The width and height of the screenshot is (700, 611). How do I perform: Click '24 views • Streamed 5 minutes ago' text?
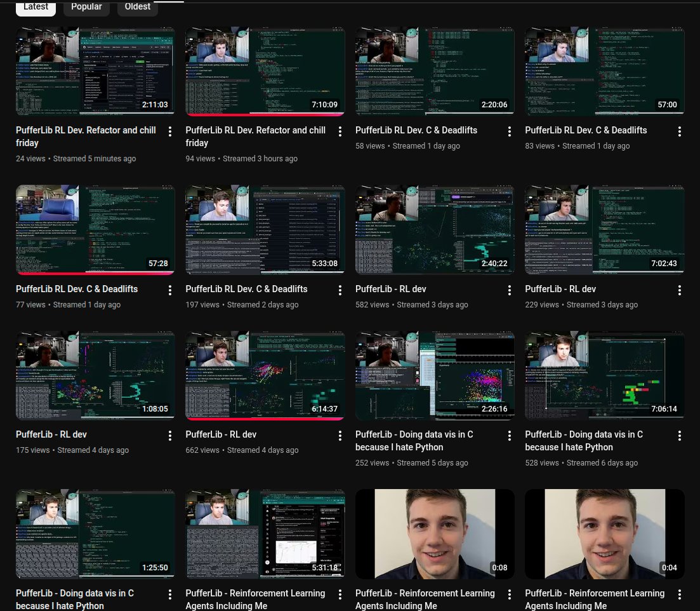click(76, 159)
